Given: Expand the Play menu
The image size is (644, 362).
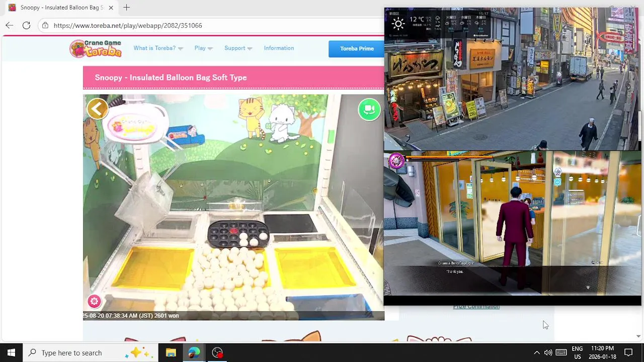Looking at the screenshot, I should (203, 48).
